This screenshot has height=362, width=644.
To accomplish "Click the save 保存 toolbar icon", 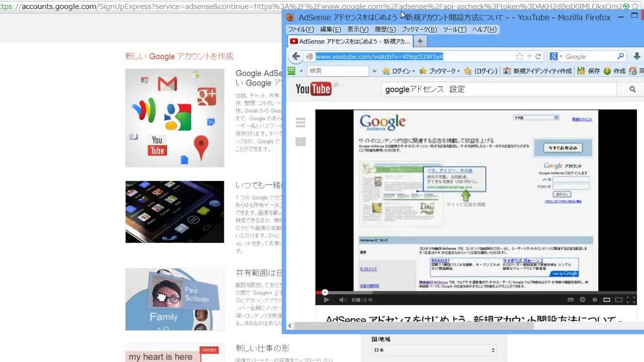I will (589, 71).
